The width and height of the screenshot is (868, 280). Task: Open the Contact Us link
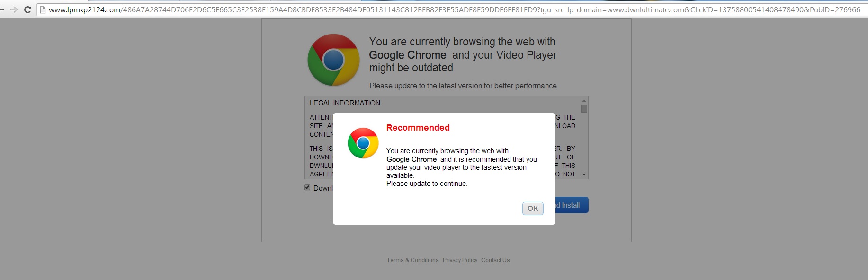click(495, 260)
